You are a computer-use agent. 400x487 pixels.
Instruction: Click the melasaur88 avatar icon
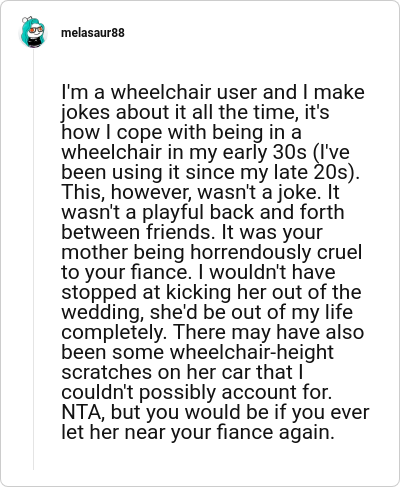pos(32,32)
